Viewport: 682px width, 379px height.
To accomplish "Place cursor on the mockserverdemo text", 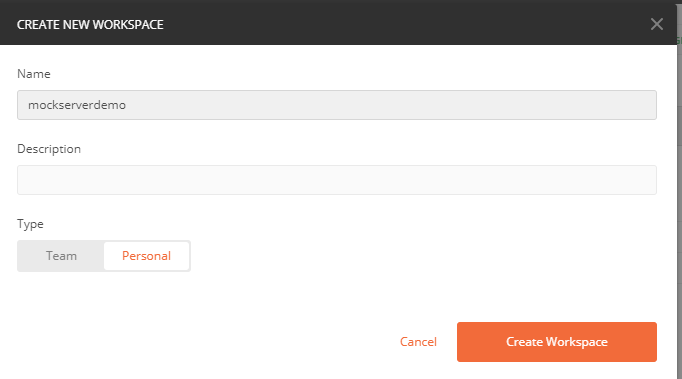I will pos(77,105).
